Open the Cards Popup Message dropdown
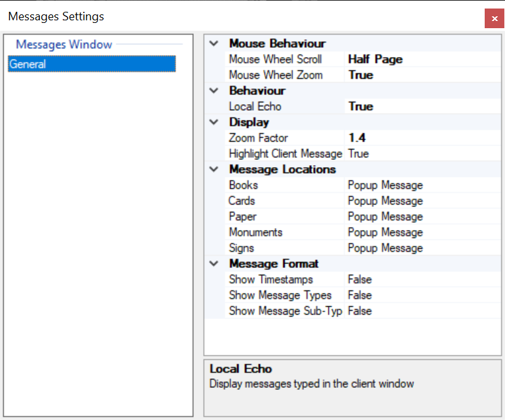This screenshot has width=505, height=420. [x=422, y=201]
